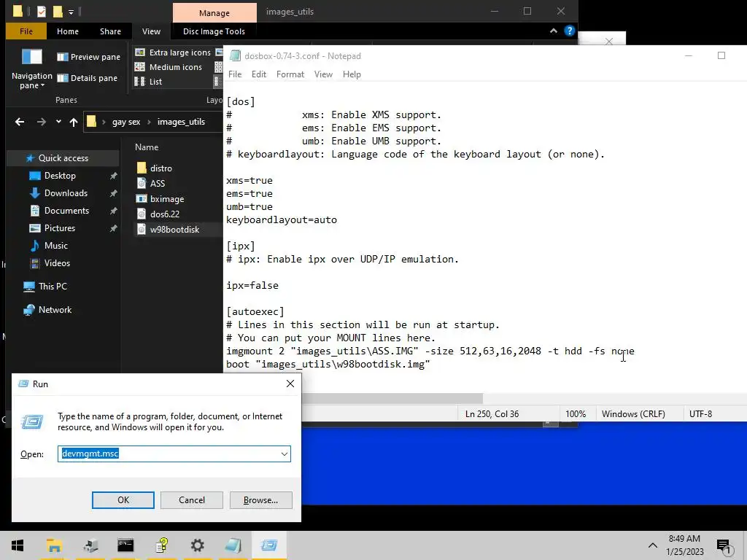Open Downloads in navigation pane
Screen dimensions: 747x560
[66, 192]
